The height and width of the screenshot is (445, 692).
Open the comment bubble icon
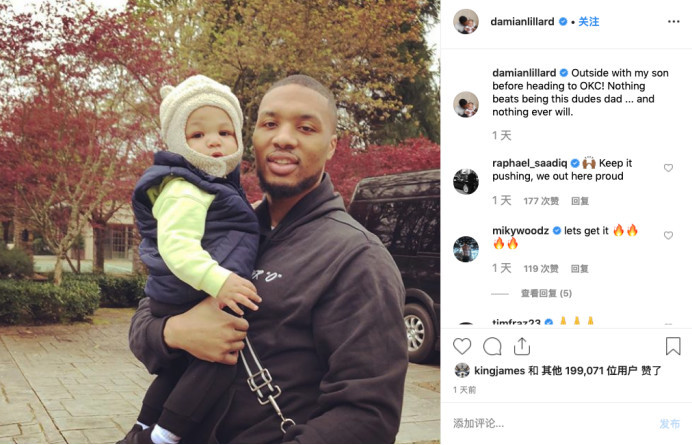coord(492,346)
